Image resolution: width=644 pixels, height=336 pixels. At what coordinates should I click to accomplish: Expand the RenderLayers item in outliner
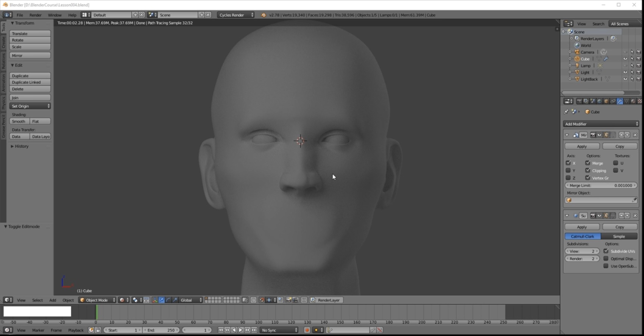click(x=571, y=39)
